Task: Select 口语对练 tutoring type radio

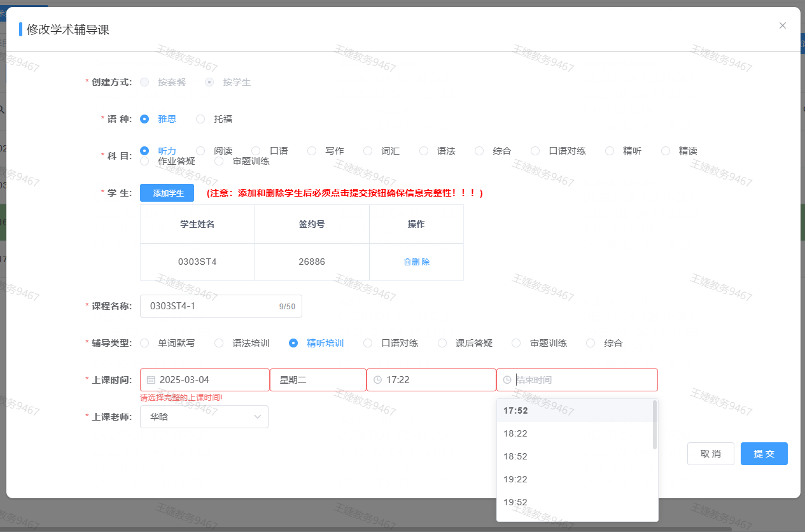Action: [x=368, y=343]
